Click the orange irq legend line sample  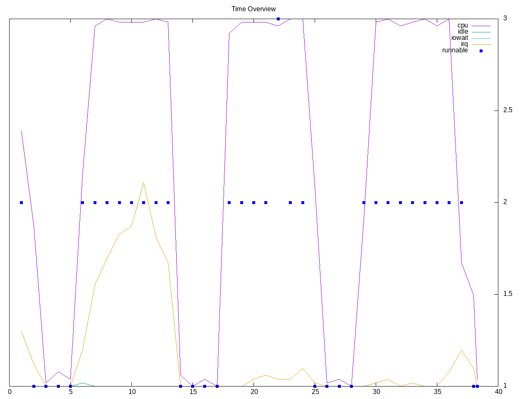481,44
